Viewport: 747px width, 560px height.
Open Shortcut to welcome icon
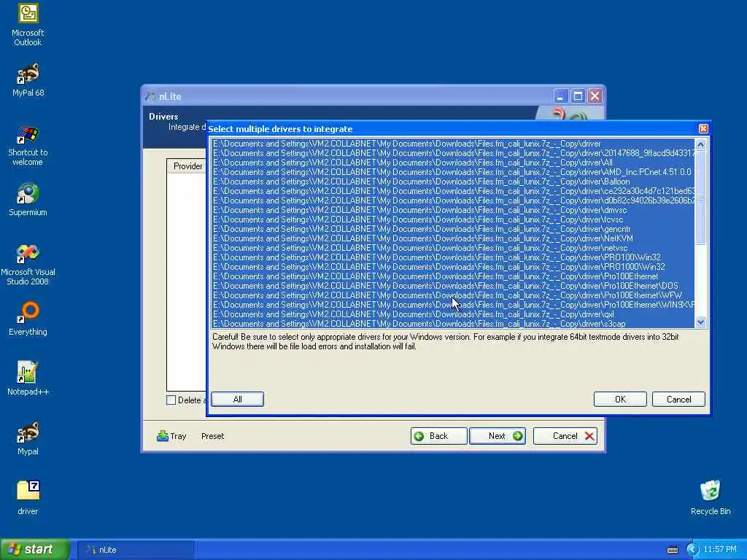(28, 145)
